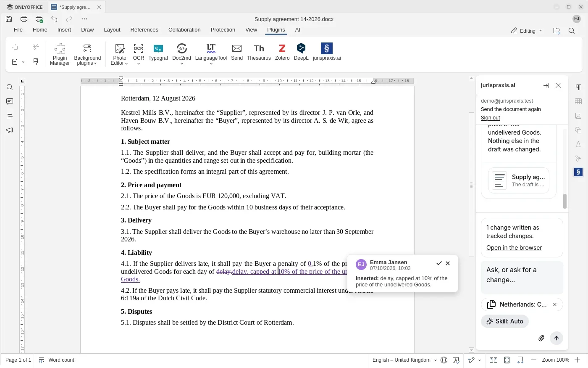Toggle Fit to width in status bar

pyautogui.click(x=520, y=360)
